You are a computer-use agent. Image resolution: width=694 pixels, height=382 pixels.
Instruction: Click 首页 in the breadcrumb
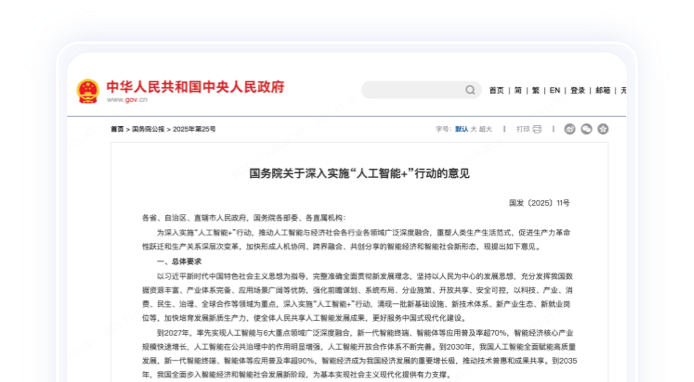[117, 129]
